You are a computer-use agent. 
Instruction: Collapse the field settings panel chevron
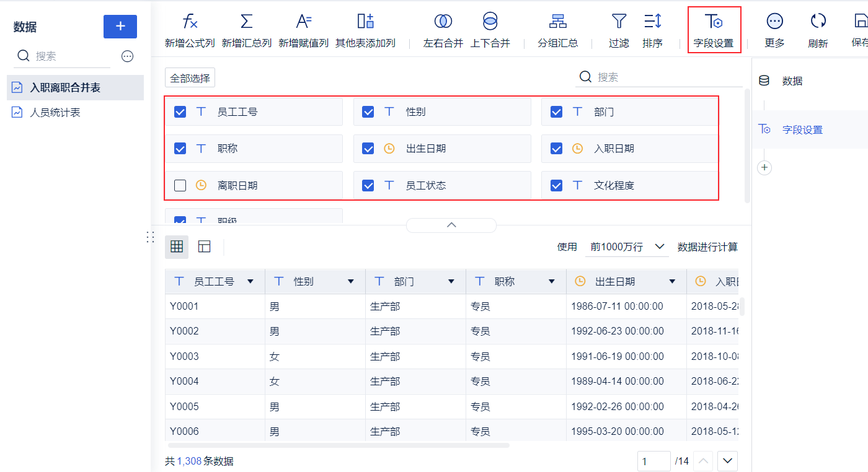coord(451,225)
